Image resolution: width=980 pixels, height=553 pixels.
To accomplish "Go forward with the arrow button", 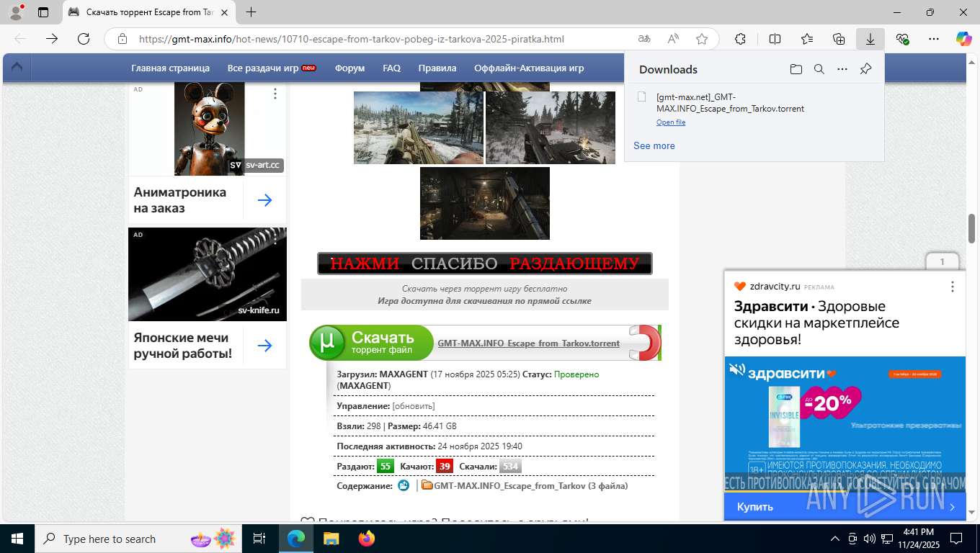I will coord(52,39).
